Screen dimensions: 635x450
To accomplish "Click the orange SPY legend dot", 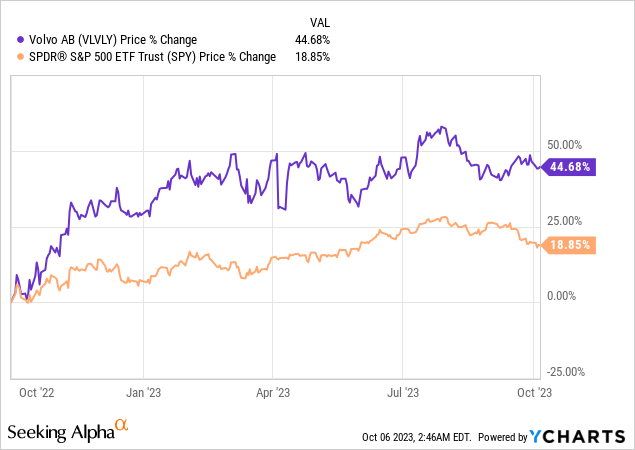I will (x=11, y=57).
